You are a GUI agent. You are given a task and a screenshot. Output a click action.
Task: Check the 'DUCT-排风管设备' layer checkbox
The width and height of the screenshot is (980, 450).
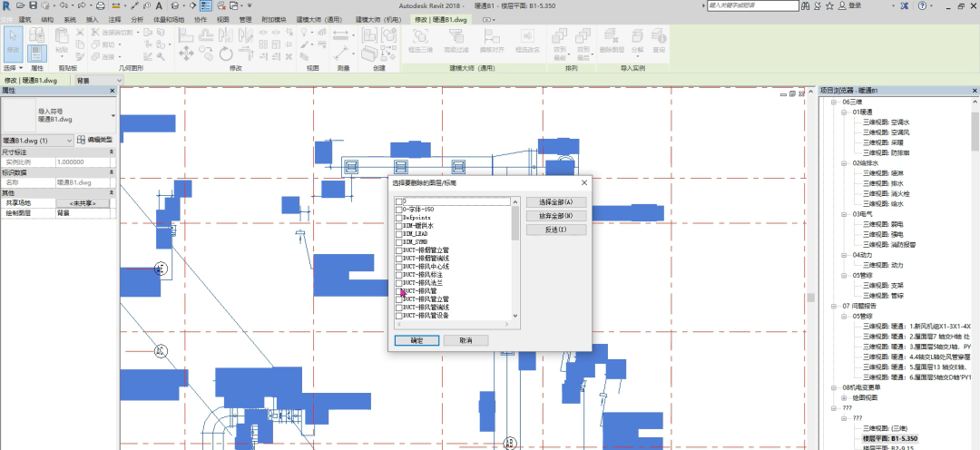pos(398,316)
